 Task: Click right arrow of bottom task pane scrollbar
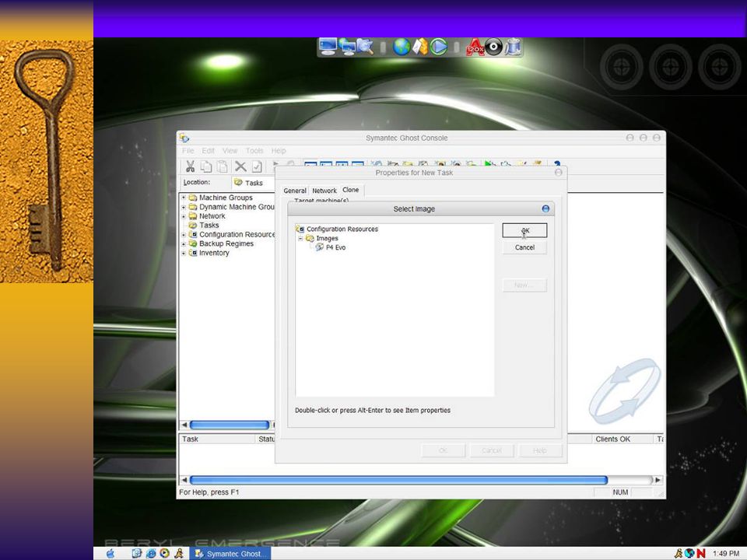pos(658,480)
